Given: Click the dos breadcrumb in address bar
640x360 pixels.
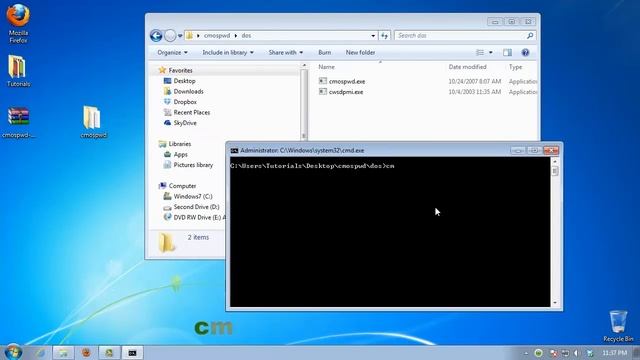Looking at the screenshot, I should 246,36.
